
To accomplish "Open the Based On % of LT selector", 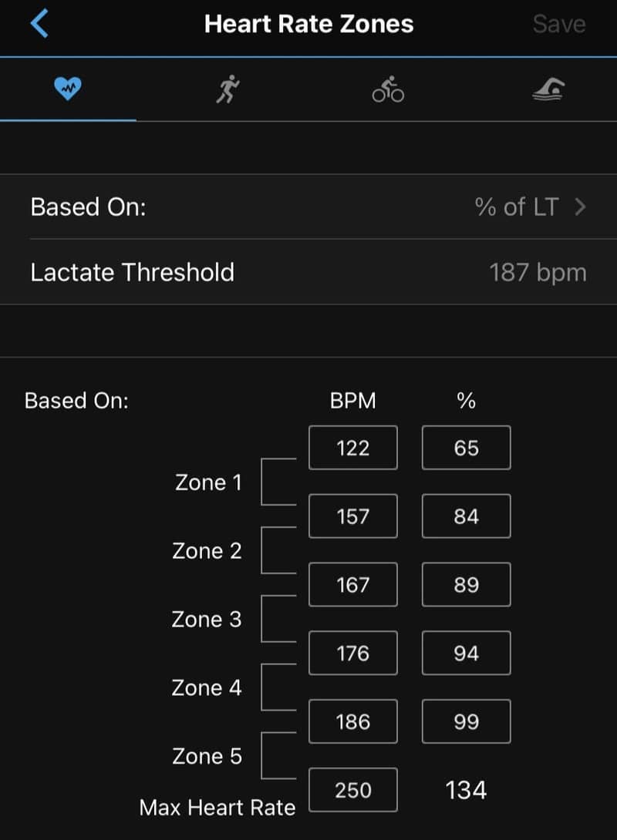I will point(308,207).
